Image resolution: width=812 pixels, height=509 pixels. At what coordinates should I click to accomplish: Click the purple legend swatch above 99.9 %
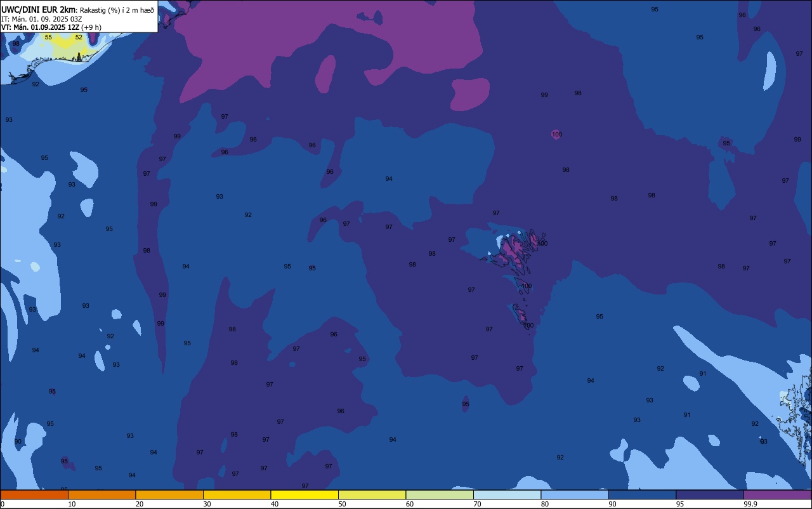coord(777,494)
